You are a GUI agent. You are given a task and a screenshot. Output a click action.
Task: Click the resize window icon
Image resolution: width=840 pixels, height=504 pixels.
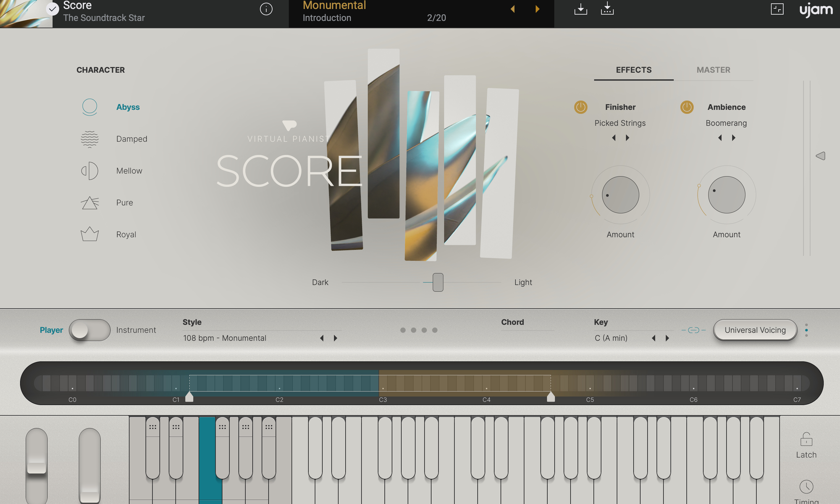coord(777,9)
